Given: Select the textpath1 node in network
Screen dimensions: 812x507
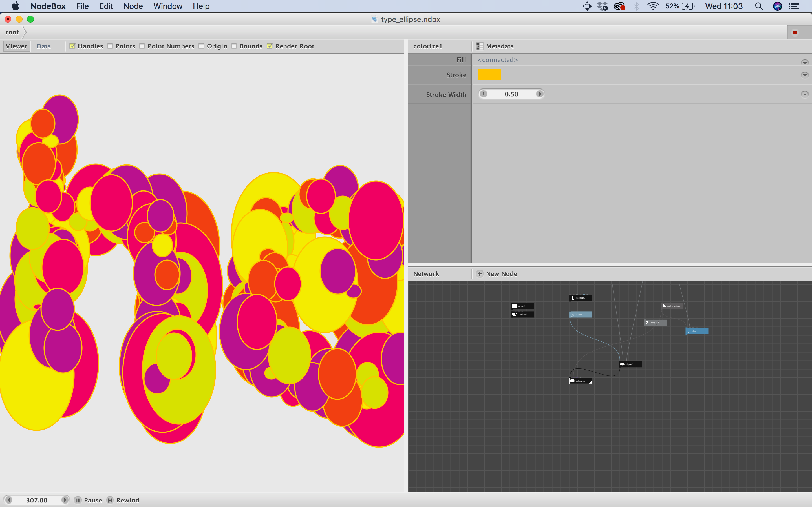Looking at the screenshot, I should pyautogui.click(x=581, y=298).
